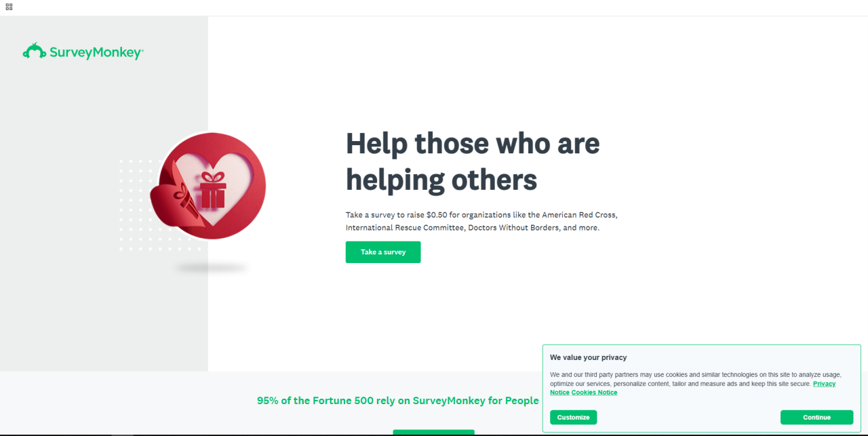Open Customize cookie preferences
The height and width of the screenshot is (436, 868).
pos(574,417)
